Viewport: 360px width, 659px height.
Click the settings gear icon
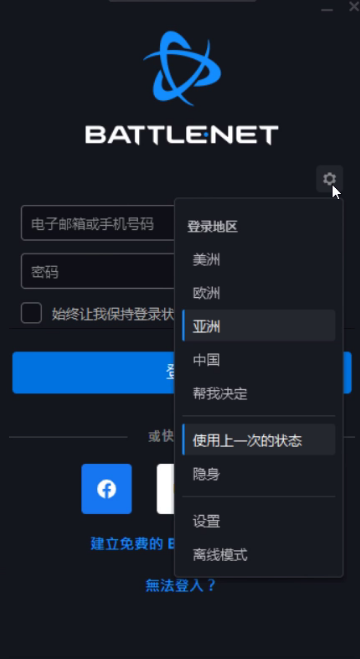(x=329, y=179)
